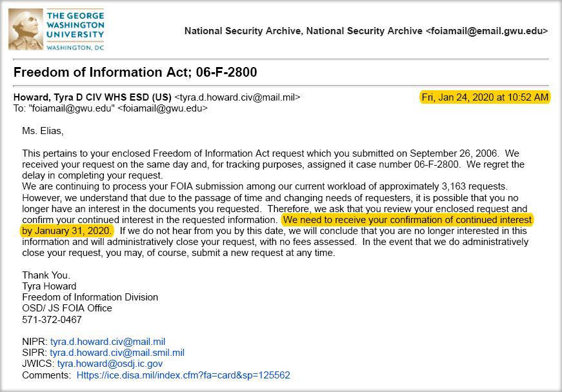Click the highlighted "by January 31, 2020" text
The image size is (562, 392).
[67, 231]
